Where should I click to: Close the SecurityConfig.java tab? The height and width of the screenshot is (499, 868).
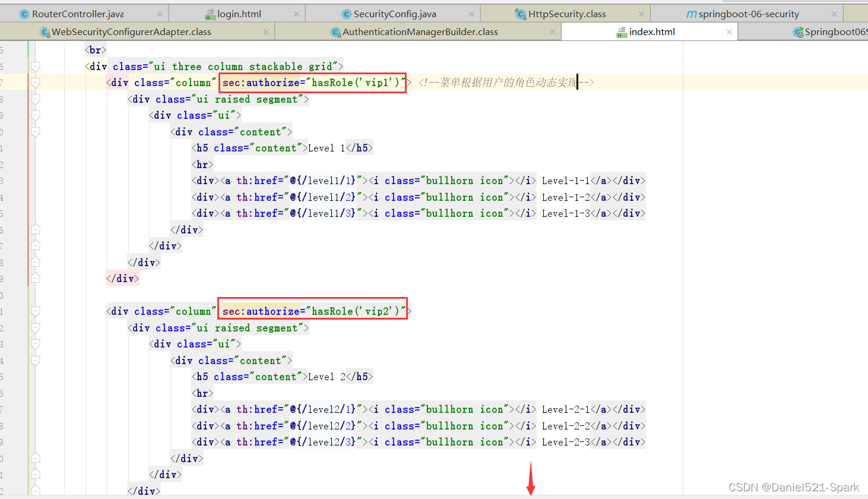471,14
